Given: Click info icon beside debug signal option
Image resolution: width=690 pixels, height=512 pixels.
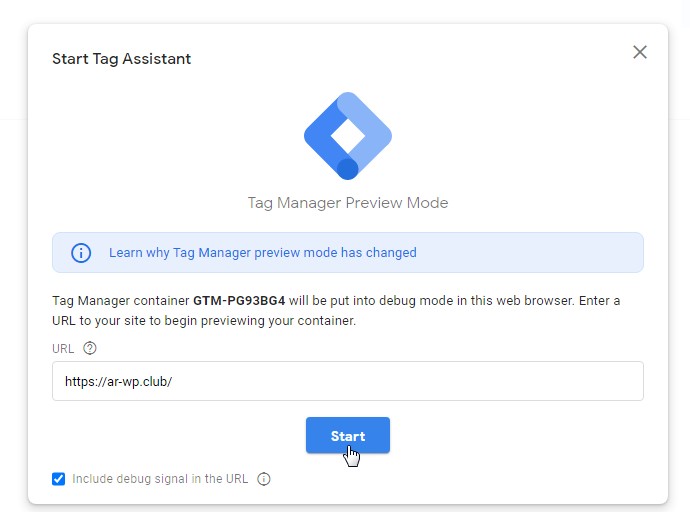Looking at the screenshot, I should tap(264, 479).
